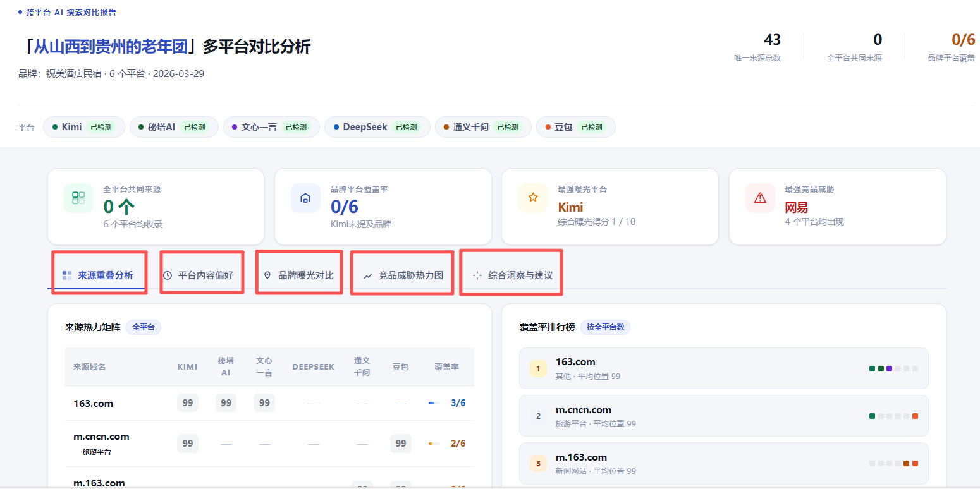Click the 163.com coverage progress bar
The width and height of the screenshot is (980, 489).
click(434, 403)
